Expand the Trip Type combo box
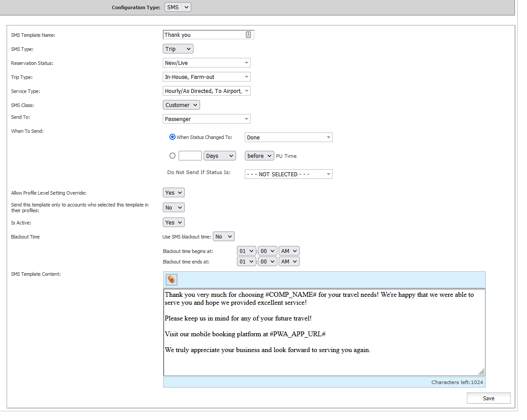The height and width of the screenshot is (420, 527). 206,77
